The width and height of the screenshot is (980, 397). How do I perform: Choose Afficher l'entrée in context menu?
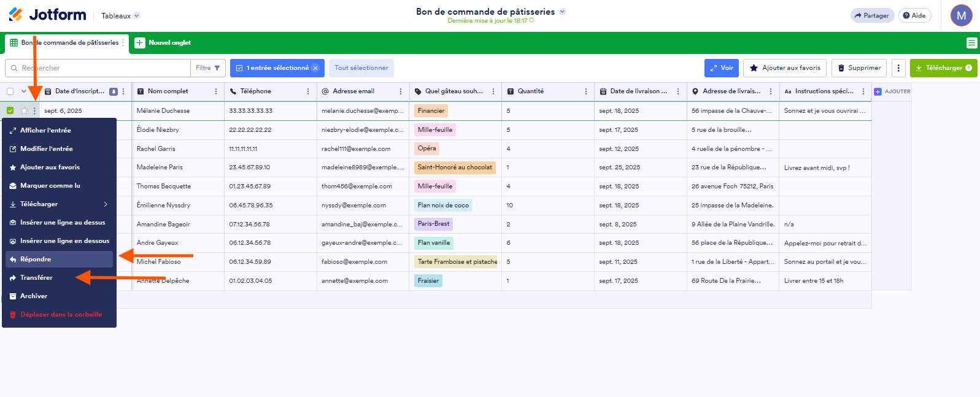click(x=59, y=130)
